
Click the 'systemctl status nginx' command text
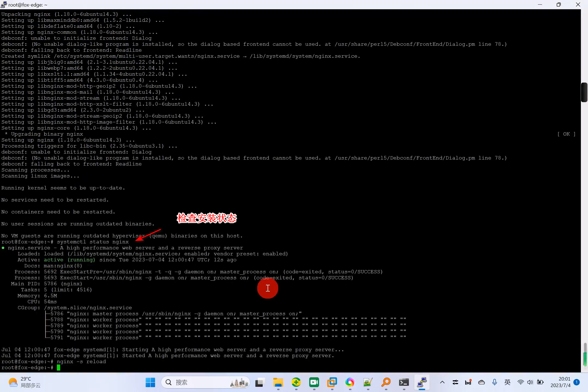point(93,242)
